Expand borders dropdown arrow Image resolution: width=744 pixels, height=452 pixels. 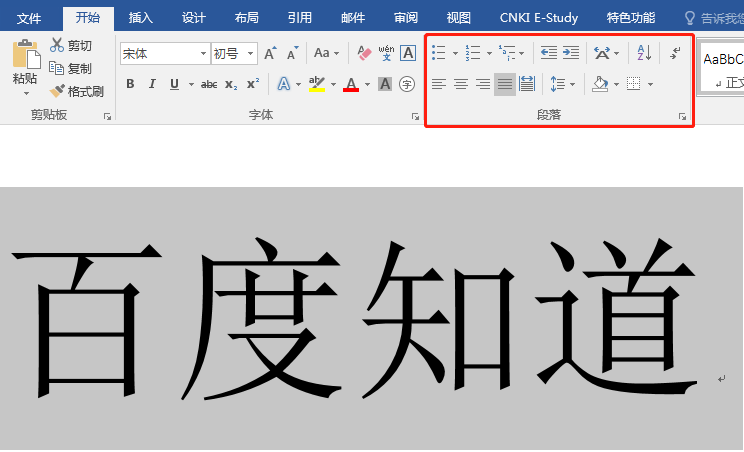pos(651,84)
